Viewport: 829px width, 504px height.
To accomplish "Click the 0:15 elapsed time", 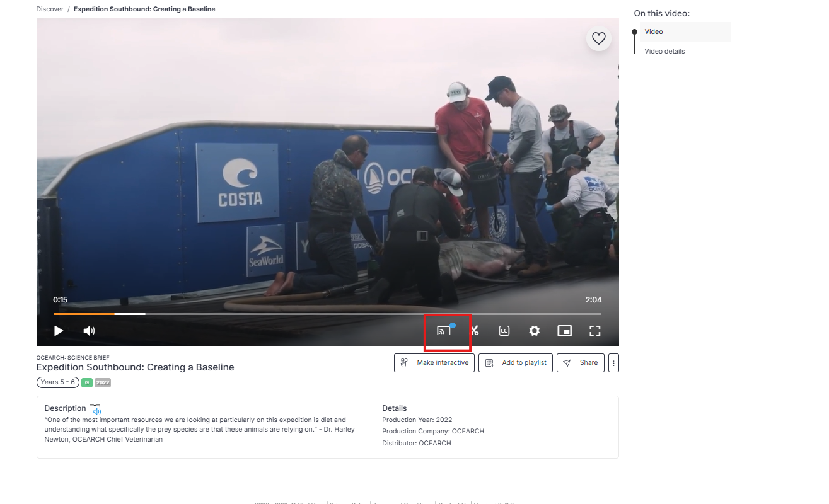I will click(x=61, y=300).
